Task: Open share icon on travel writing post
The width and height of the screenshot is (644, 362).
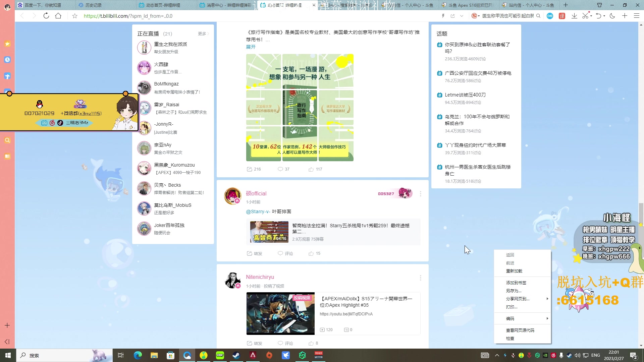Action: click(249, 169)
